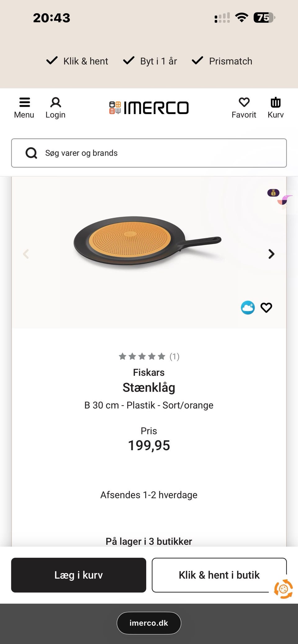Click the purple money bag badge

coord(273,193)
